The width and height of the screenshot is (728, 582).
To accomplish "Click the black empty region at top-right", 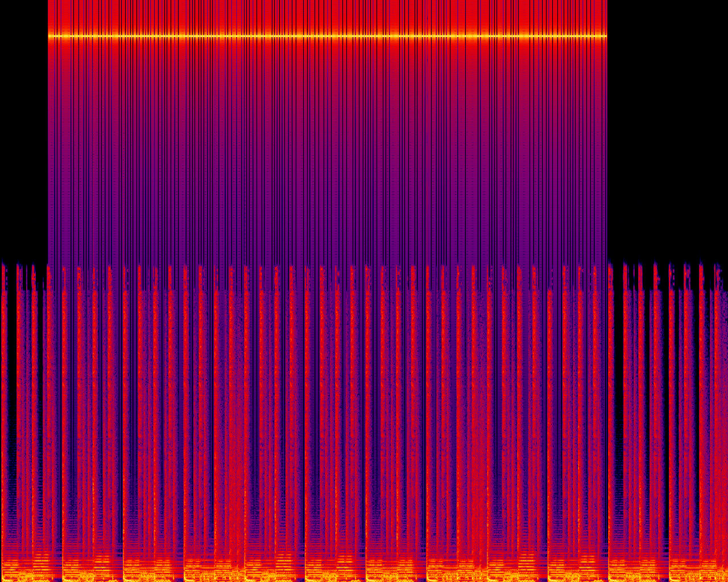I will (668, 125).
